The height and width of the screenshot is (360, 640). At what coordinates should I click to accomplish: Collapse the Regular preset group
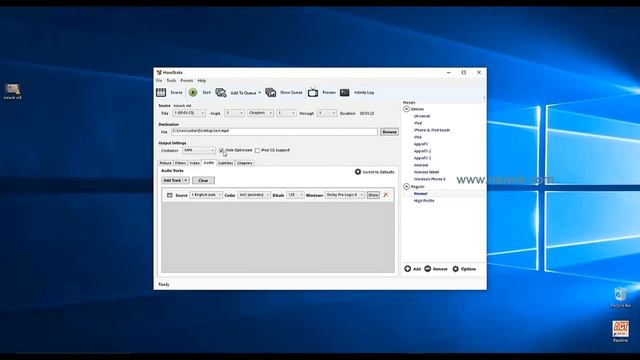[406, 187]
